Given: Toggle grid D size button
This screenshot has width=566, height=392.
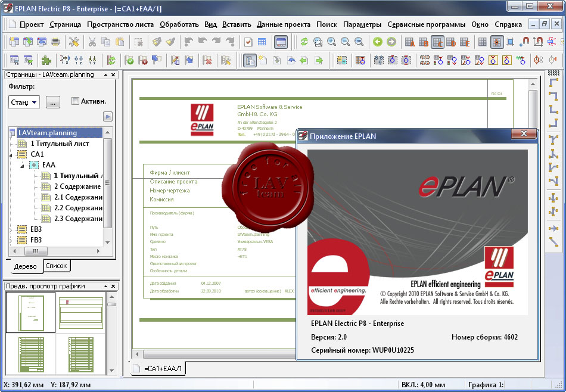Looking at the screenshot, I should click(451, 42).
